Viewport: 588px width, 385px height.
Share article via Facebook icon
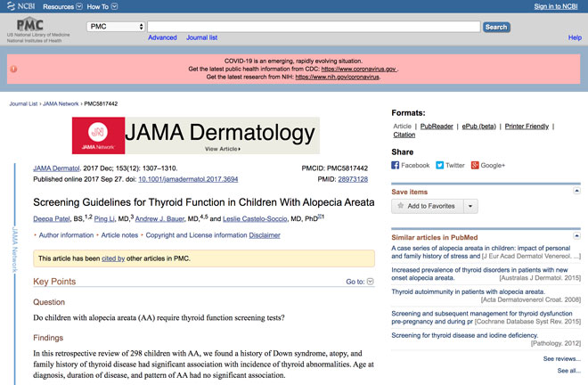pos(396,165)
